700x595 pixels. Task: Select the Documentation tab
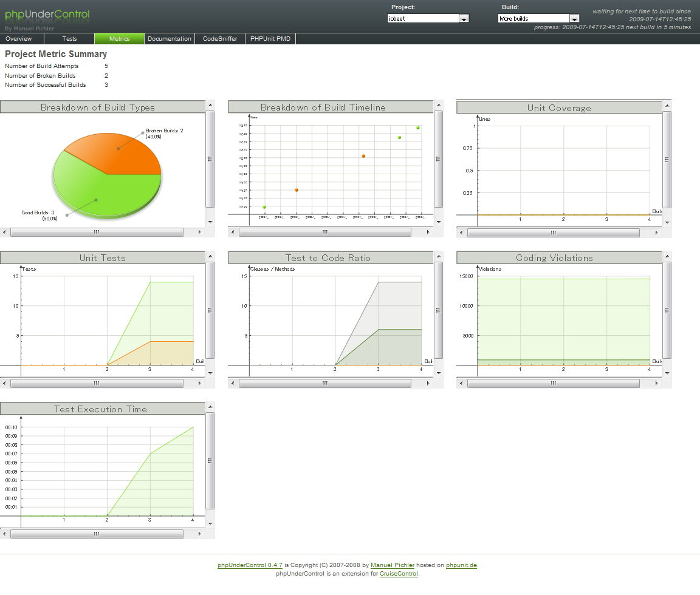[169, 39]
